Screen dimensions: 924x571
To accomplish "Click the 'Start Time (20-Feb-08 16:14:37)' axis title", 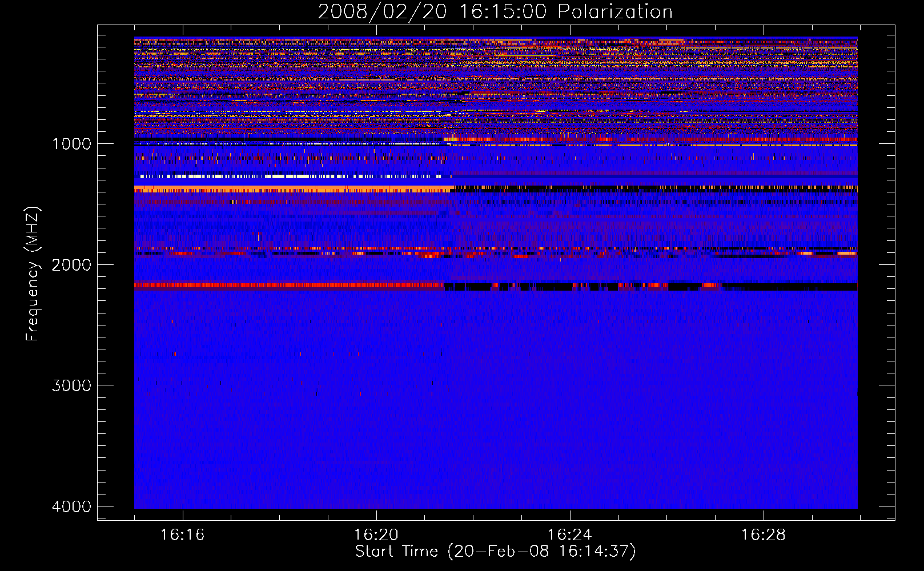I will coord(495,552).
